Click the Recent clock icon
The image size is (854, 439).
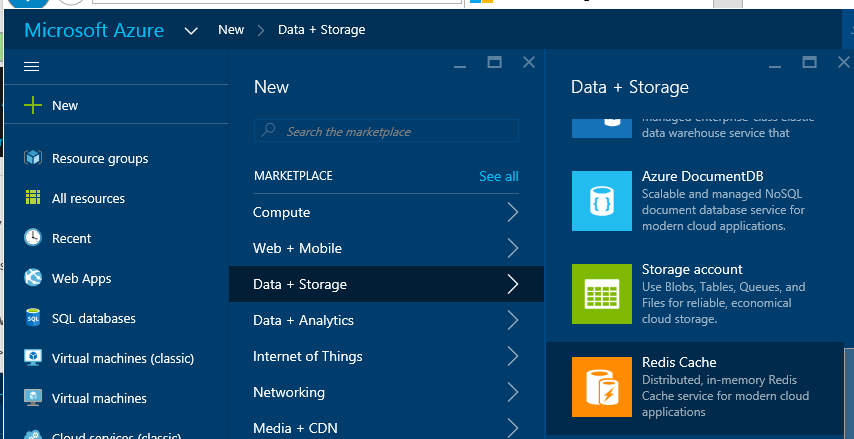pos(33,238)
